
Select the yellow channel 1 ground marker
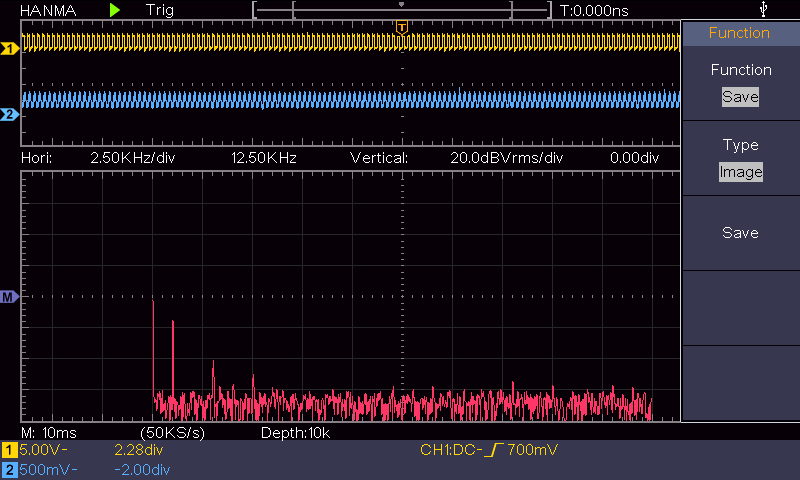(10, 48)
